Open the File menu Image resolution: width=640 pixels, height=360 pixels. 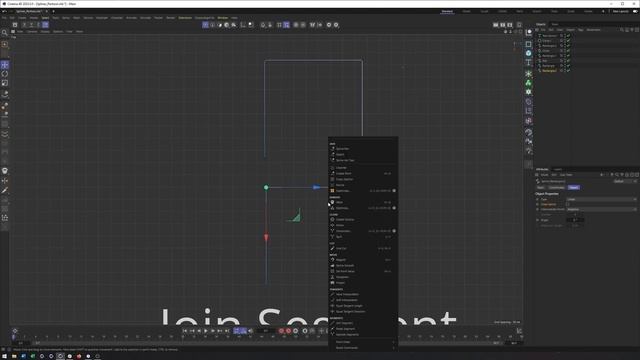click(4, 18)
